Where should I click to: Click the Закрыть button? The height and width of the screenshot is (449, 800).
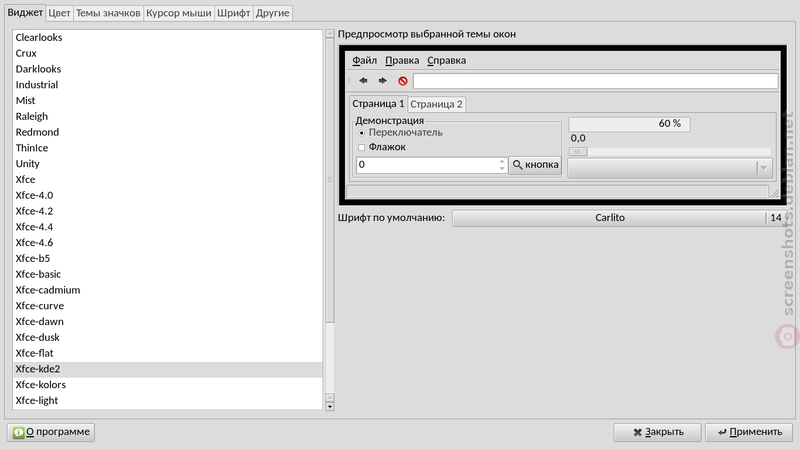tap(657, 432)
